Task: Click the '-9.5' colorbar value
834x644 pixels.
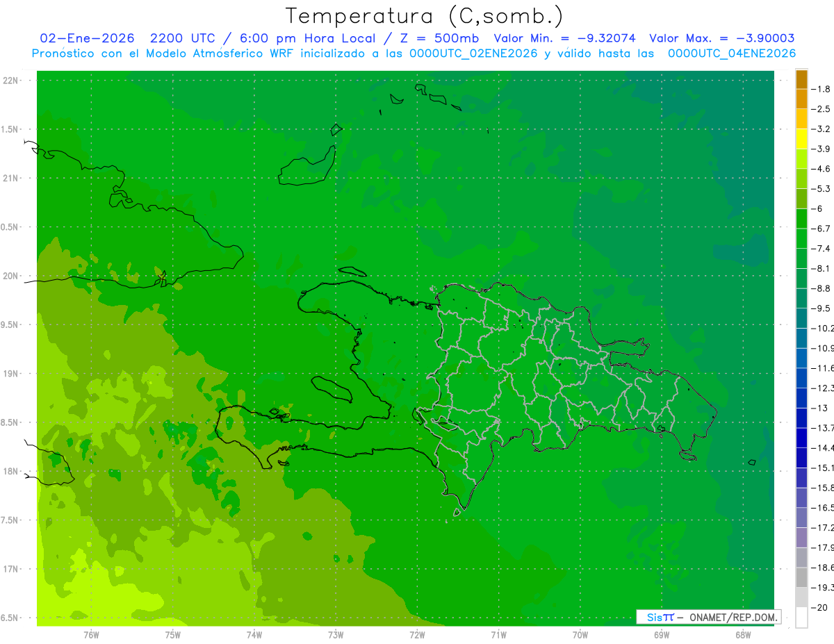Action: pyautogui.click(x=821, y=308)
